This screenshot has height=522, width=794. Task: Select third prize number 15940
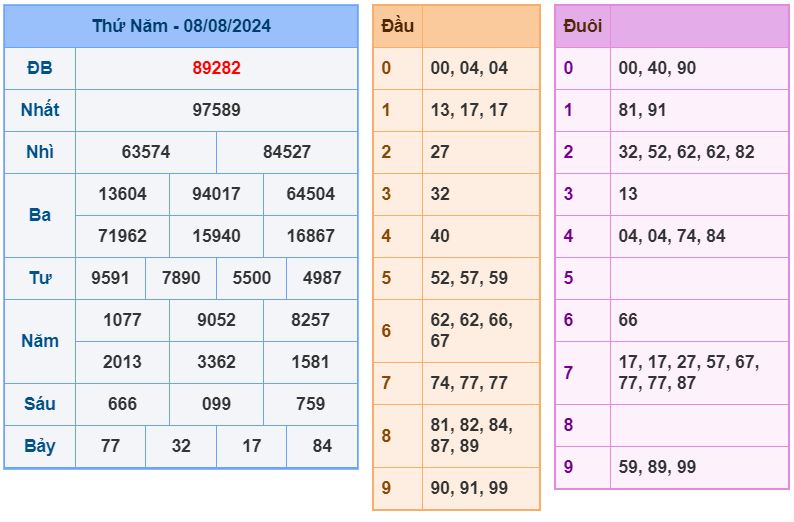pos(216,236)
